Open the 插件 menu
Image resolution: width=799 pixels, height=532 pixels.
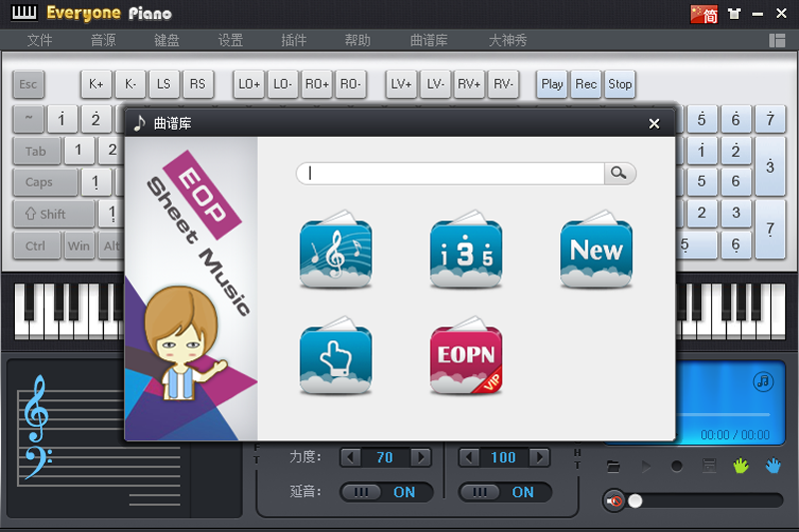pos(294,40)
